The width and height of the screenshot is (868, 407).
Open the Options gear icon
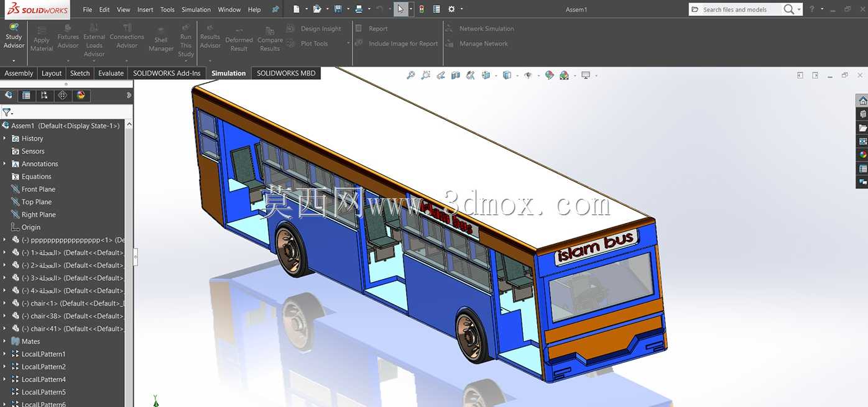pyautogui.click(x=451, y=9)
